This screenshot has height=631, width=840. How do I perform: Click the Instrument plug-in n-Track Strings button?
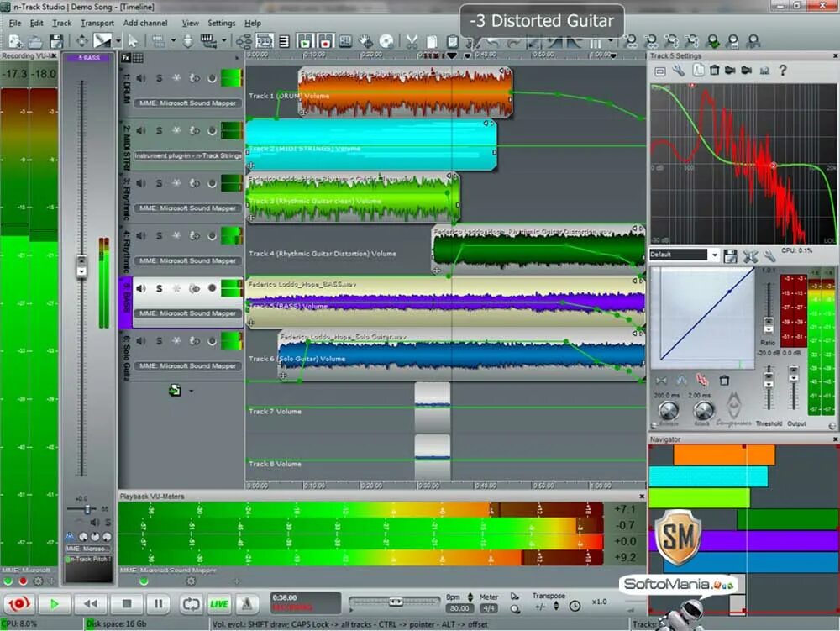187,155
